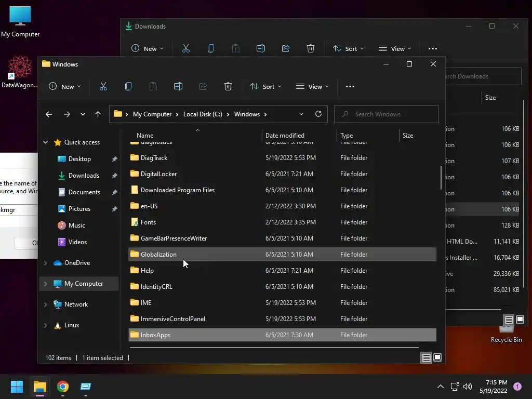Click Rename icon in Downloads window toolbar

tap(261, 48)
